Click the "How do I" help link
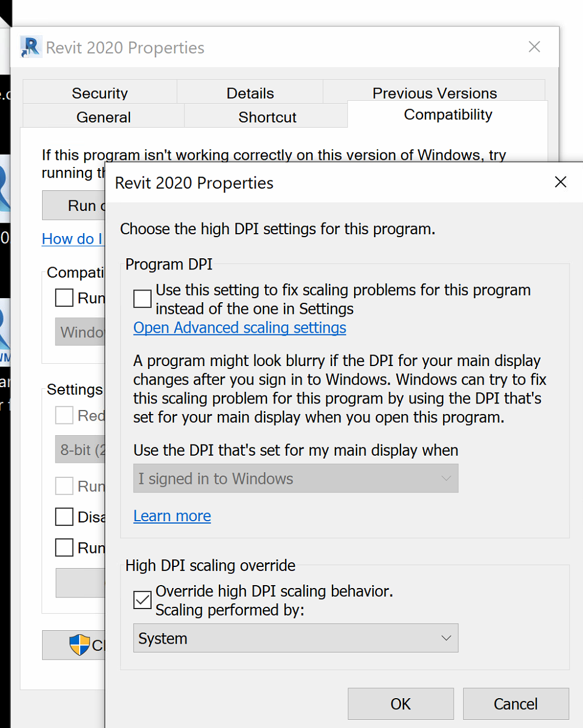Screen dimensions: 583x728 [73, 239]
